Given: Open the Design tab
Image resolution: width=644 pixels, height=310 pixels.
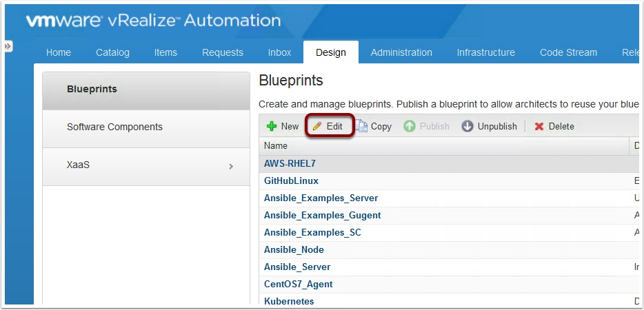Looking at the screenshot, I should 331,52.
